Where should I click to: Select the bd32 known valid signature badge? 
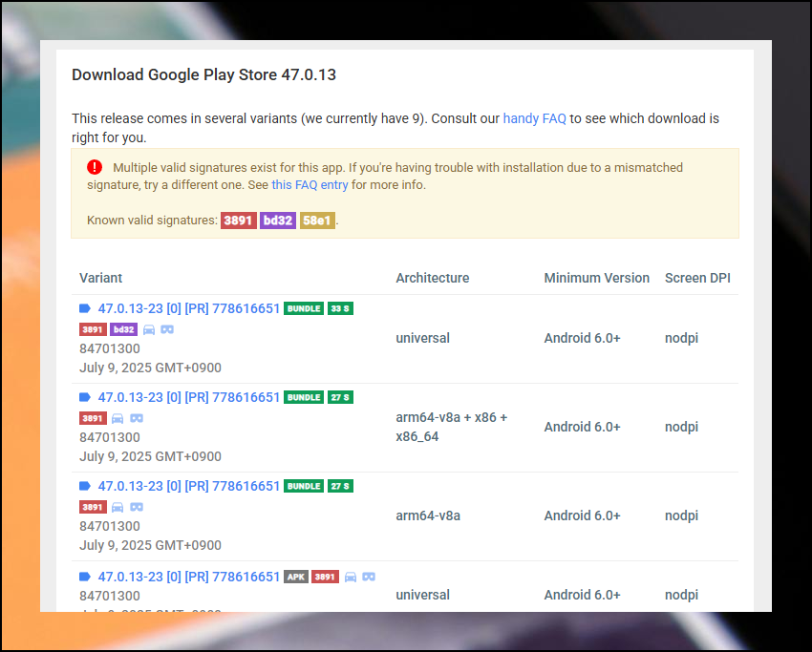coord(278,221)
